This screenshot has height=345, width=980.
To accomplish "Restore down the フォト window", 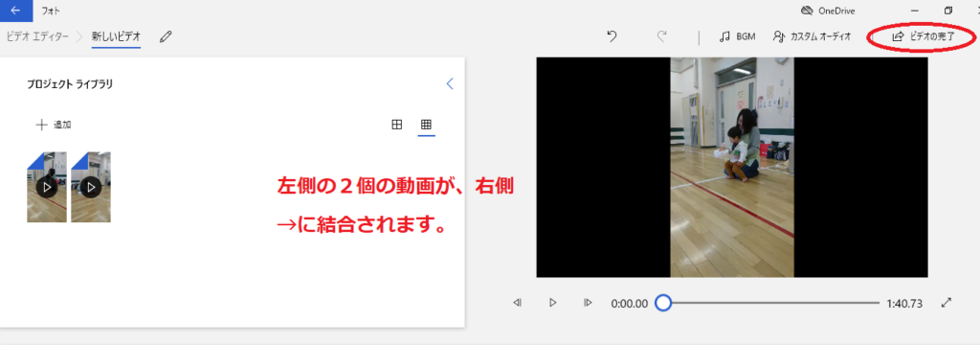I will pyautogui.click(x=948, y=11).
